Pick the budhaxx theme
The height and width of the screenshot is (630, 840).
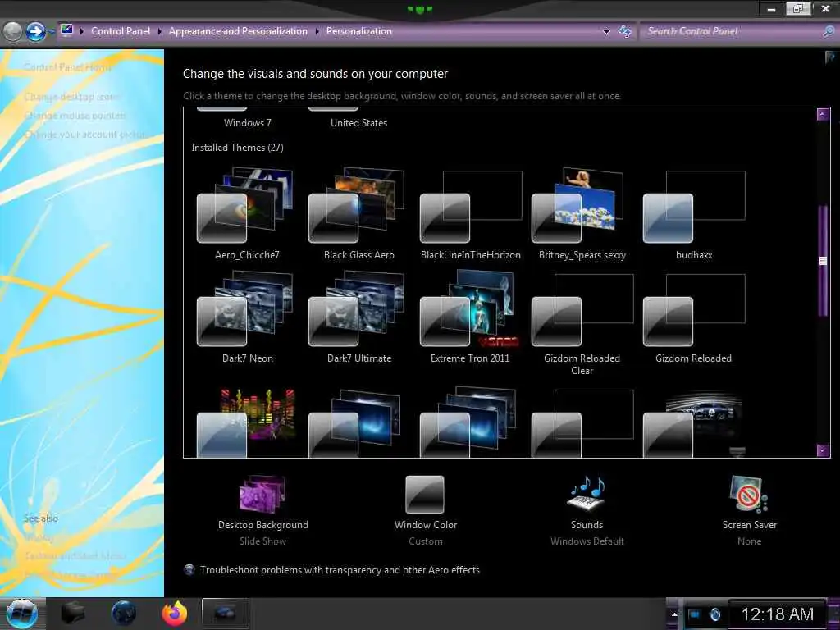[694, 214]
